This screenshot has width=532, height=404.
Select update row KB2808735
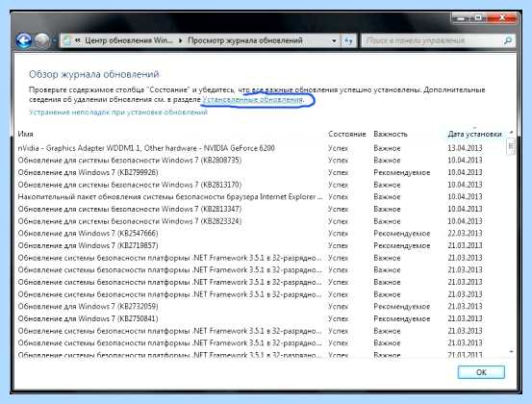pos(261,160)
